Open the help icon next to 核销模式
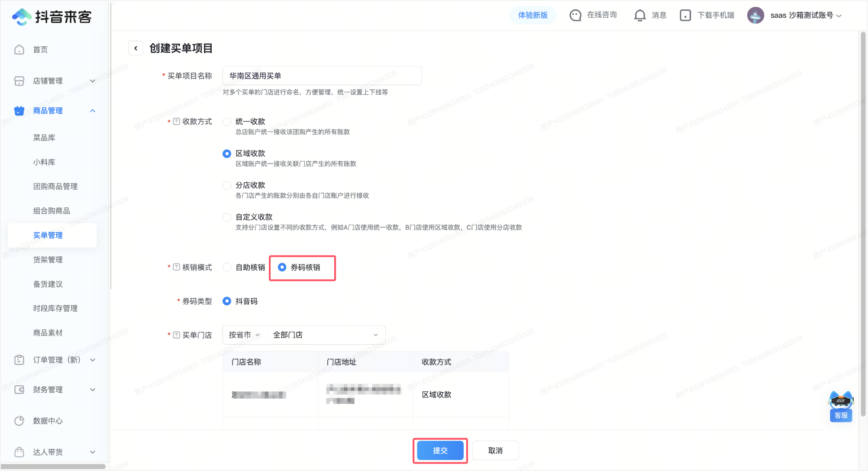The width and height of the screenshot is (868, 471). tap(176, 267)
